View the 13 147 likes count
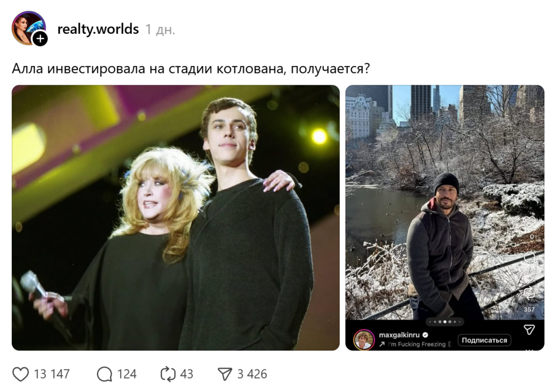Image resolution: width=549 pixels, height=392 pixels. (52, 374)
